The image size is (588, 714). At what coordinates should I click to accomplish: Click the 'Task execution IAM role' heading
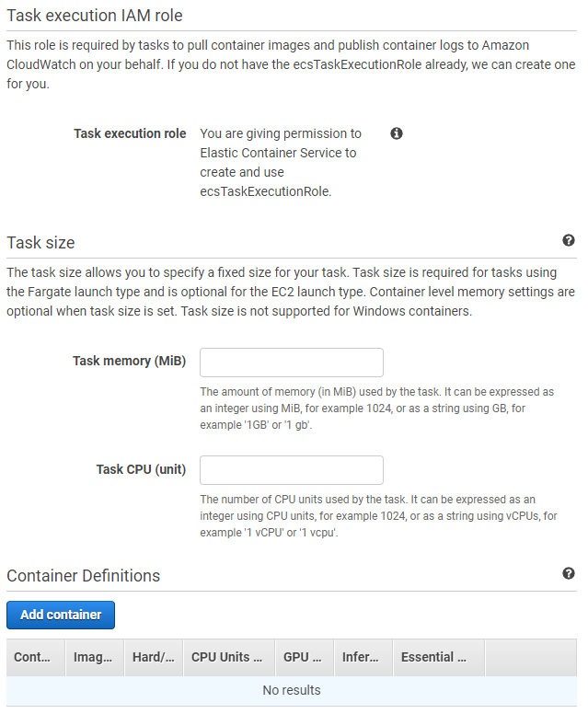[x=94, y=16]
